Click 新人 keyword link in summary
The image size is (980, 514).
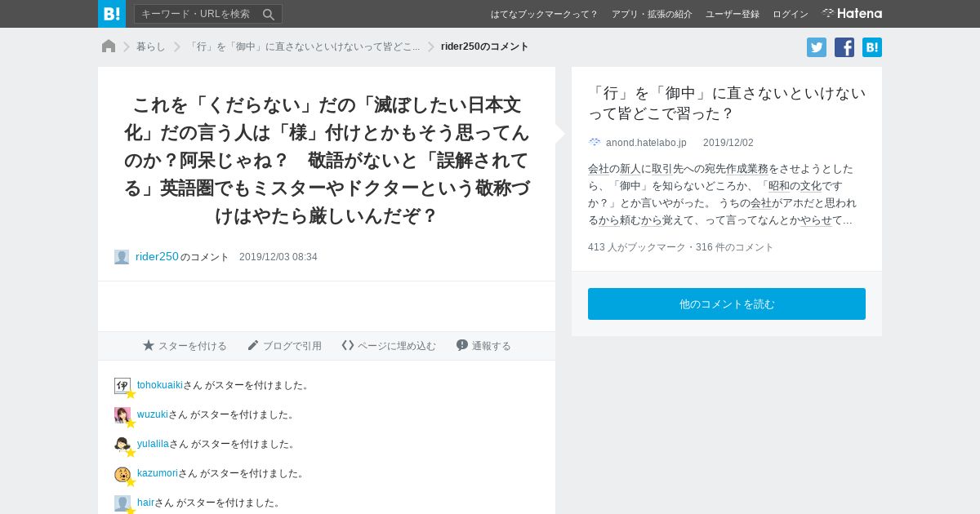point(630,169)
